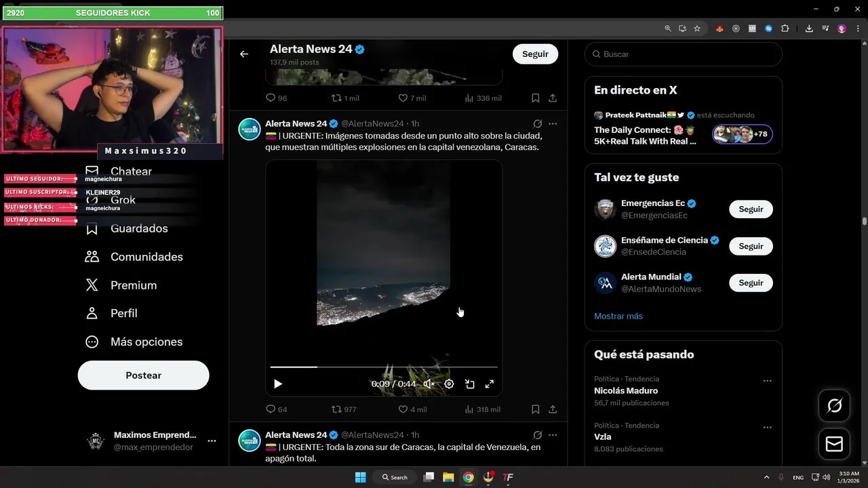Reply to the Caracas explosions post with 64 replies
The image size is (868, 488).
pyautogui.click(x=276, y=409)
